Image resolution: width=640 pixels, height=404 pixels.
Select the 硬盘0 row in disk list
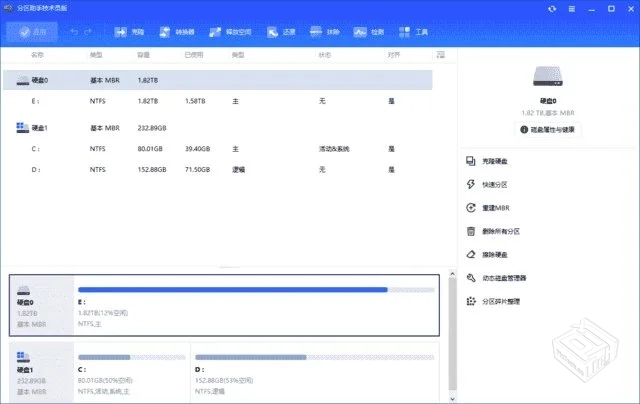tap(218, 80)
